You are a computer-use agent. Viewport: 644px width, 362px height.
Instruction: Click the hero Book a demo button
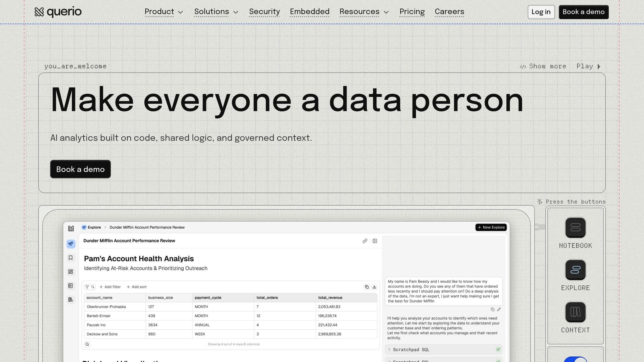click(x=80, y=169)
